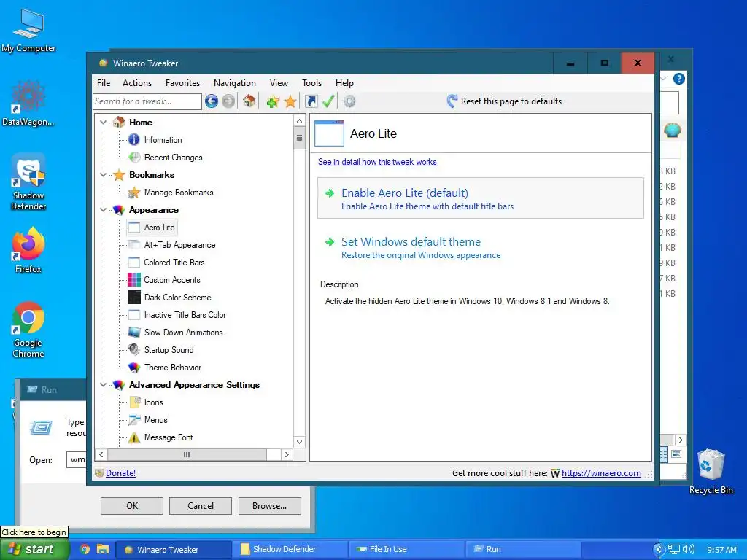
Task: Collapse the Appearance tree node
Action: pos(103,210)
